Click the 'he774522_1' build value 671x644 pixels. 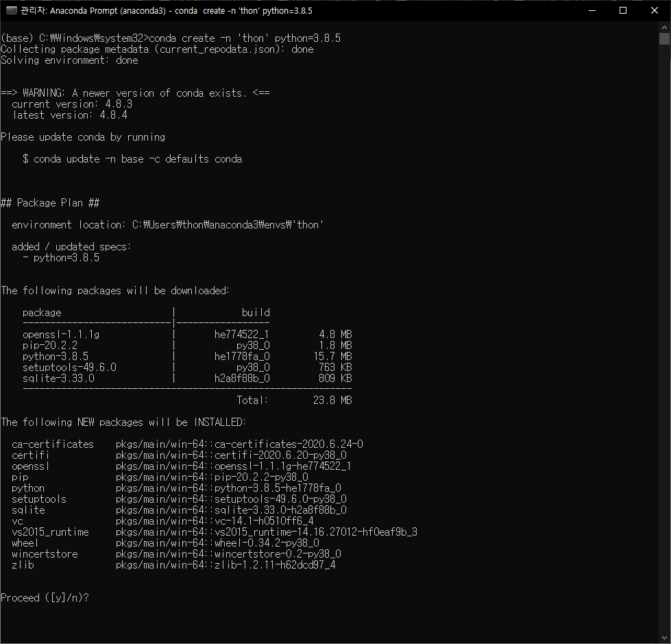coord(242,335)
